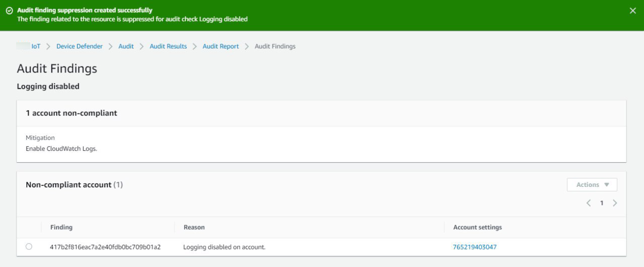Viewport: 644px width, 267px height.
Task: Click the success checkmark icon in banner
Action: coord(9,11)
